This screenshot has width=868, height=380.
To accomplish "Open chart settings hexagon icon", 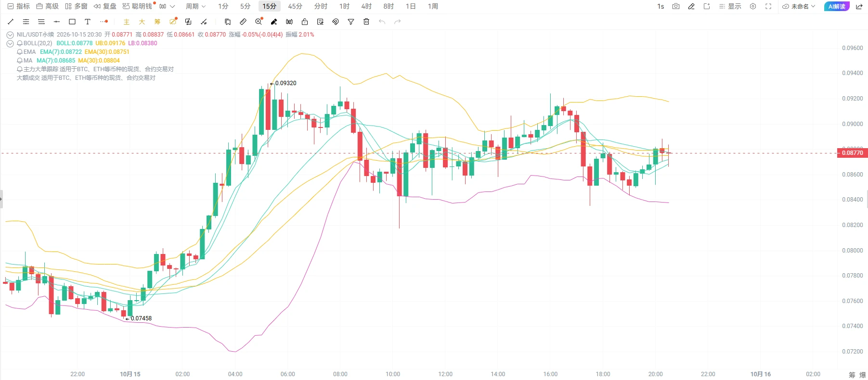I will [x=753, y=6].
